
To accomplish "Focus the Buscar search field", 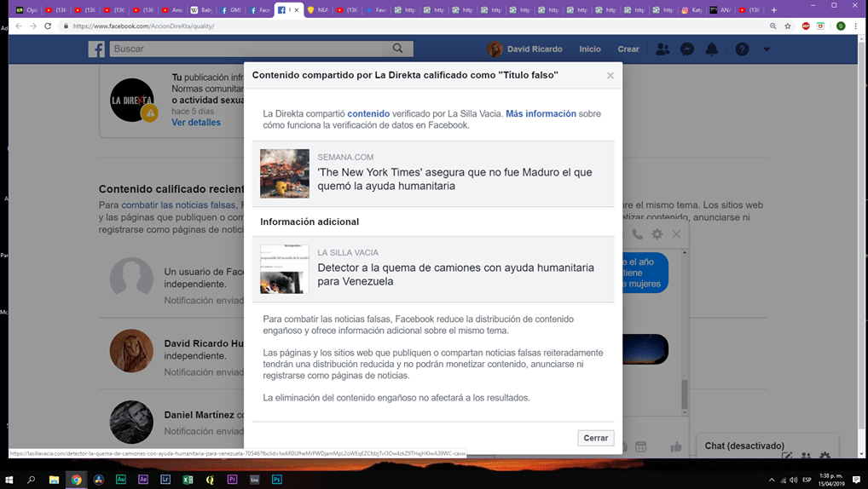I will click(x=246, y=49).
